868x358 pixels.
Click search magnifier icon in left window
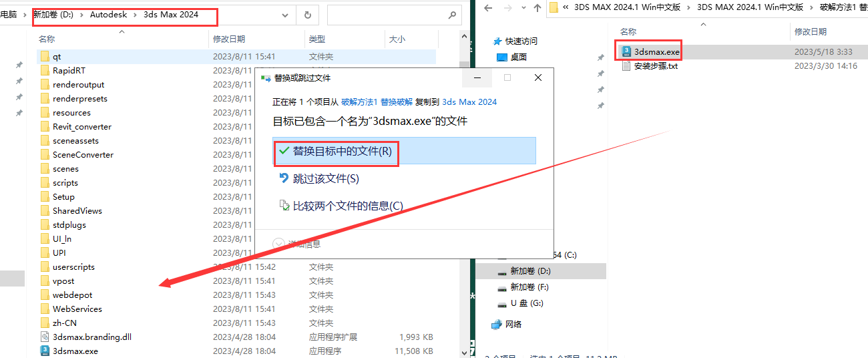click(451, 15)
